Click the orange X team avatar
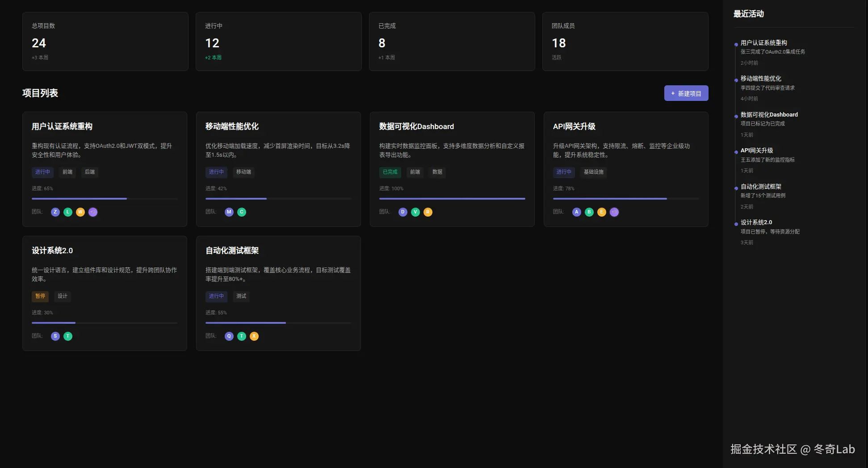868x468 pixels. coord(254,336)
